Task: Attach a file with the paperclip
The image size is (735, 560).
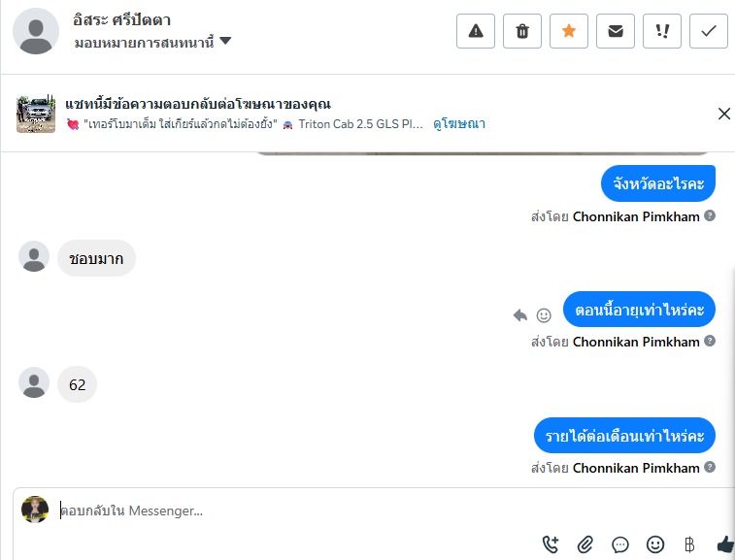Action: (x=585, y=544)
